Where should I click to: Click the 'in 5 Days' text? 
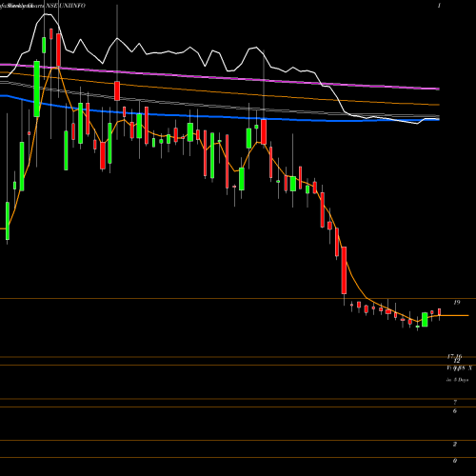coord(457,380)
